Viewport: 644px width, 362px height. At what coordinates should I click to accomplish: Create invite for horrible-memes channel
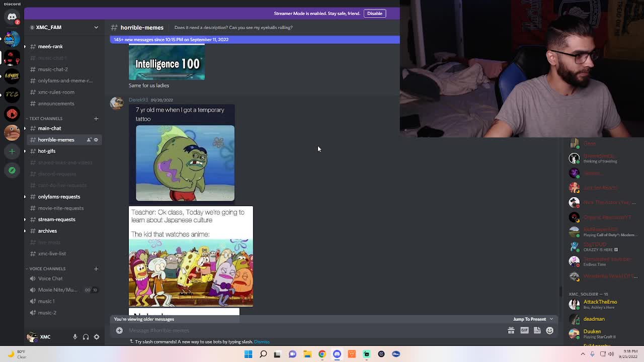pos(89,140)
